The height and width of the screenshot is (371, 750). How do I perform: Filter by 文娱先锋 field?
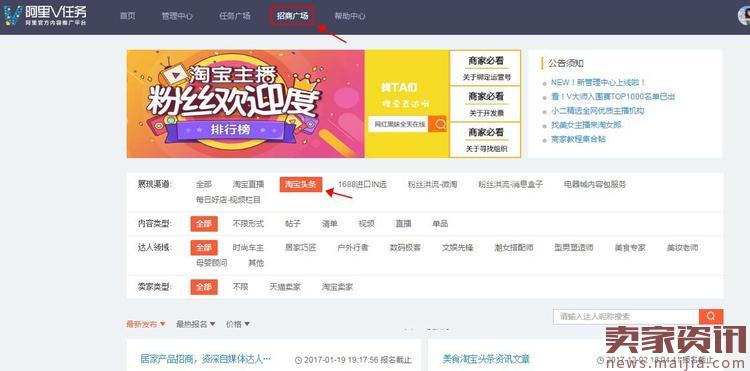(458, 248)
